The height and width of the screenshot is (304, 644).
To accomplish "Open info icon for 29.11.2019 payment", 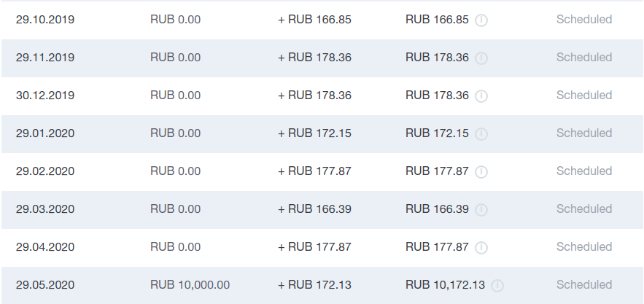I will pos(481,58).
